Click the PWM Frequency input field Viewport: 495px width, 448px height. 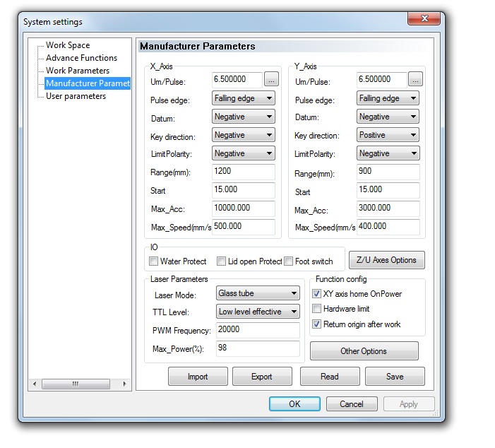(258, 330)
